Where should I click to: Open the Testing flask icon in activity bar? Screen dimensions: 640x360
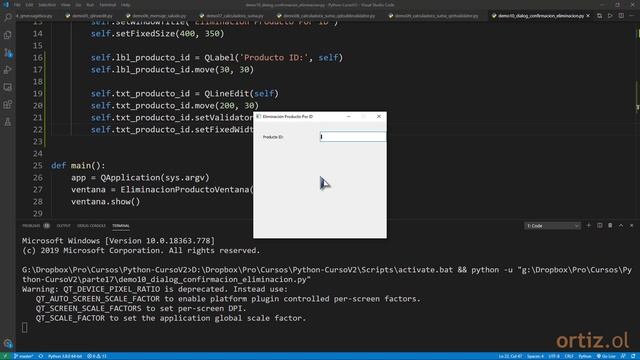point(8,122)
